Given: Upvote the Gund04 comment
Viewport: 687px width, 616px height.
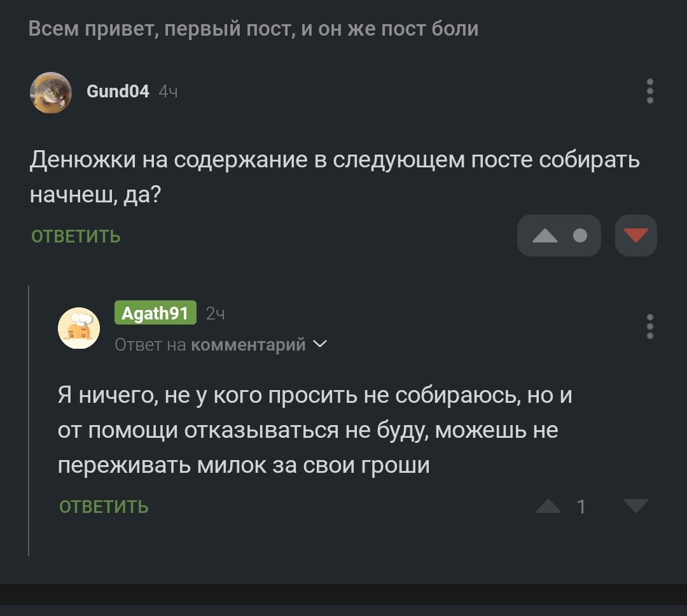Looking at the screenshot, I should coord(545,236).
